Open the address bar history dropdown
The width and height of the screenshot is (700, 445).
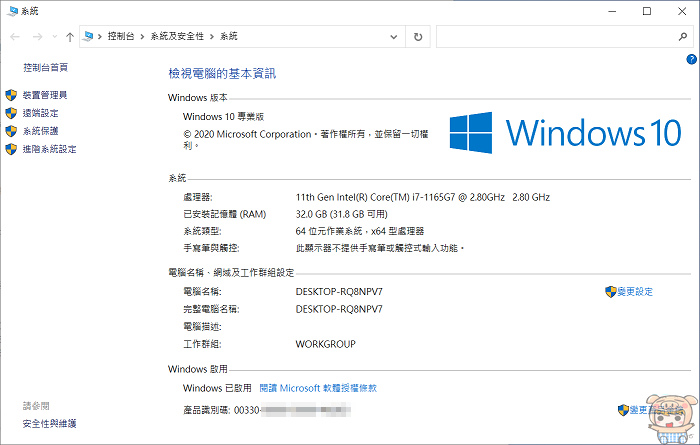pyautogui.click(x=394, y=37)
